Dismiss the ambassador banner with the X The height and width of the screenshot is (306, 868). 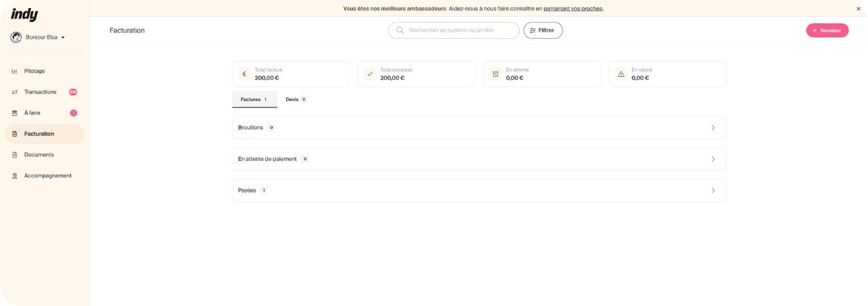coord(859,9)
